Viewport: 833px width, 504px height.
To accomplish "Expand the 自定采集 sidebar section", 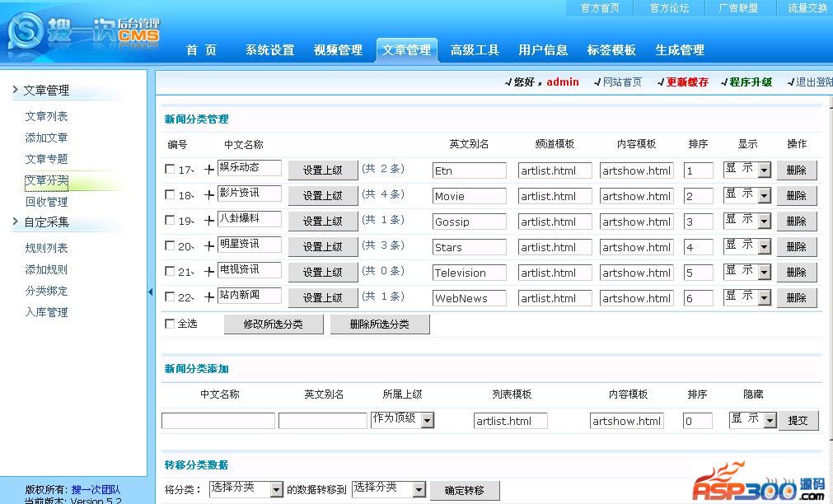I will click(46, 222).
